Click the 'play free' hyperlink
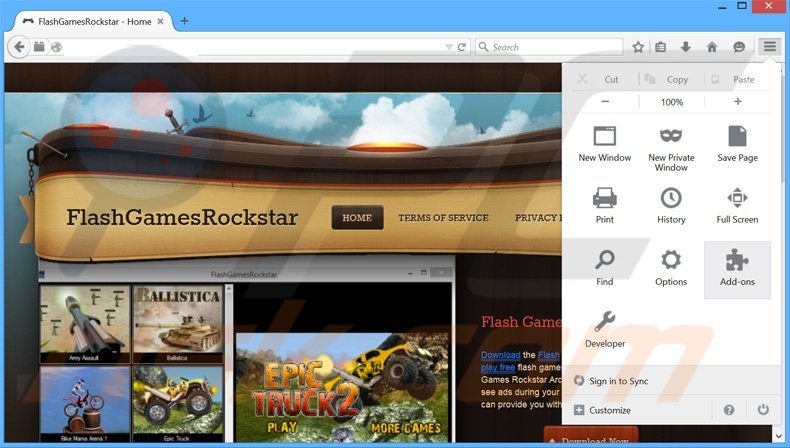 click(498, 367)
